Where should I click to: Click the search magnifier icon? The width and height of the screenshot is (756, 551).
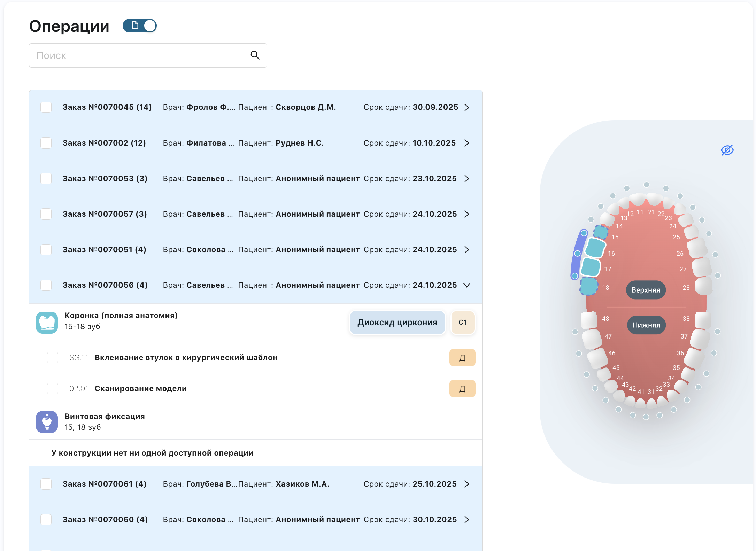click(255, 55)
